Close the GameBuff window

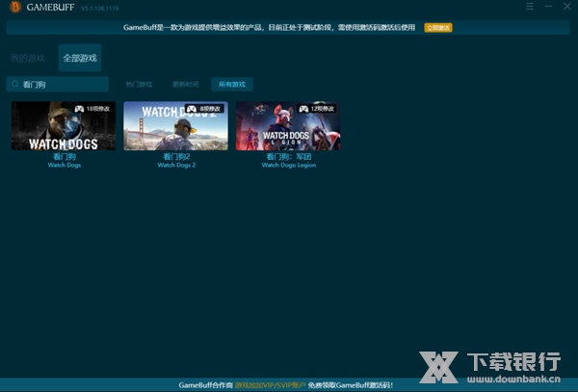[566, 7]
